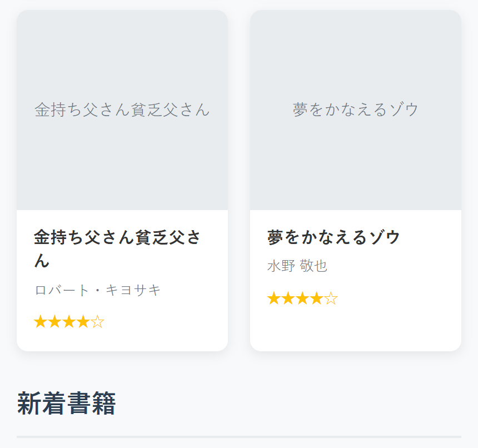Screen dimensions: 478x448
Task: Select second star under 水野 敬也
Action: [288, 298]
